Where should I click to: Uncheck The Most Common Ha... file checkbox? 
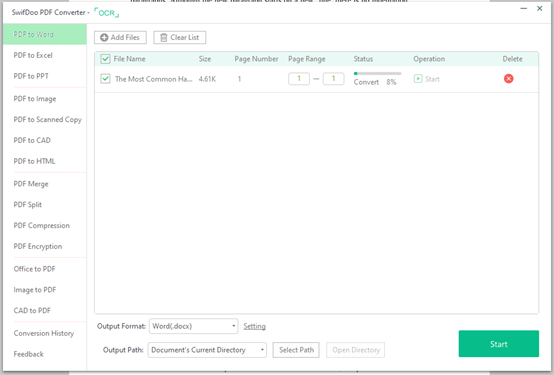click(x=105, y=78)
